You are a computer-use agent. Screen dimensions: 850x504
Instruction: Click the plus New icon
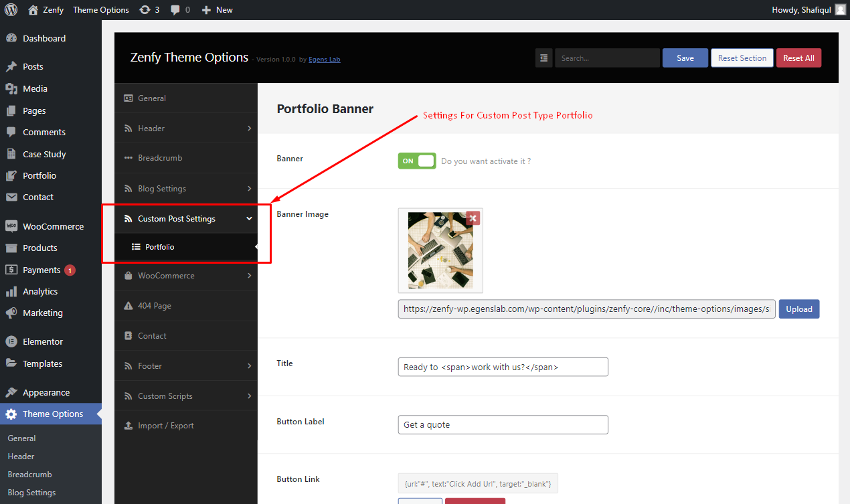206,10
